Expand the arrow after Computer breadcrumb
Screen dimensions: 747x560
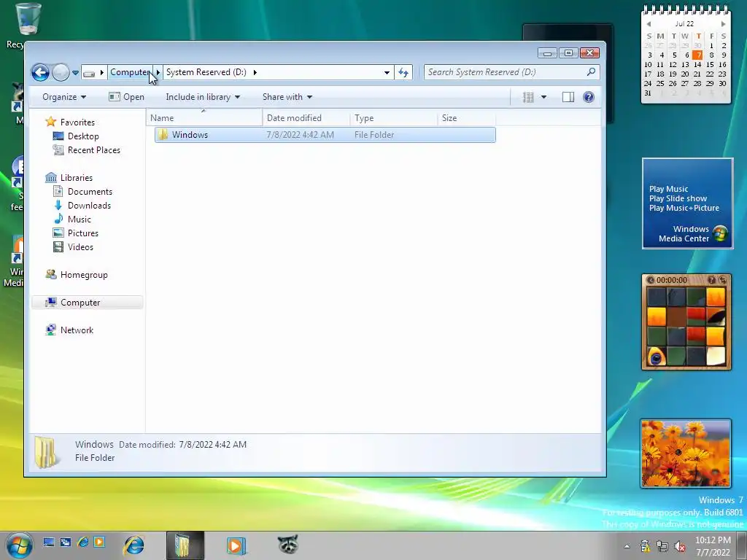tap(158, 72)
